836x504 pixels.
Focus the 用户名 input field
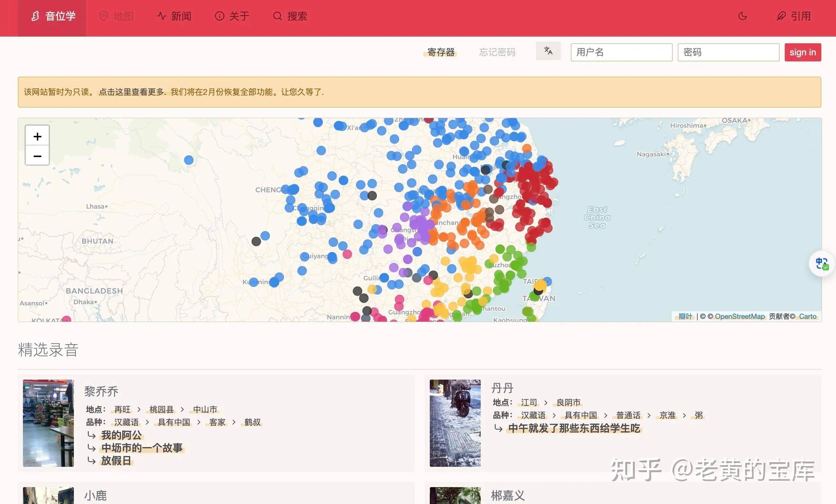point(621,52)
